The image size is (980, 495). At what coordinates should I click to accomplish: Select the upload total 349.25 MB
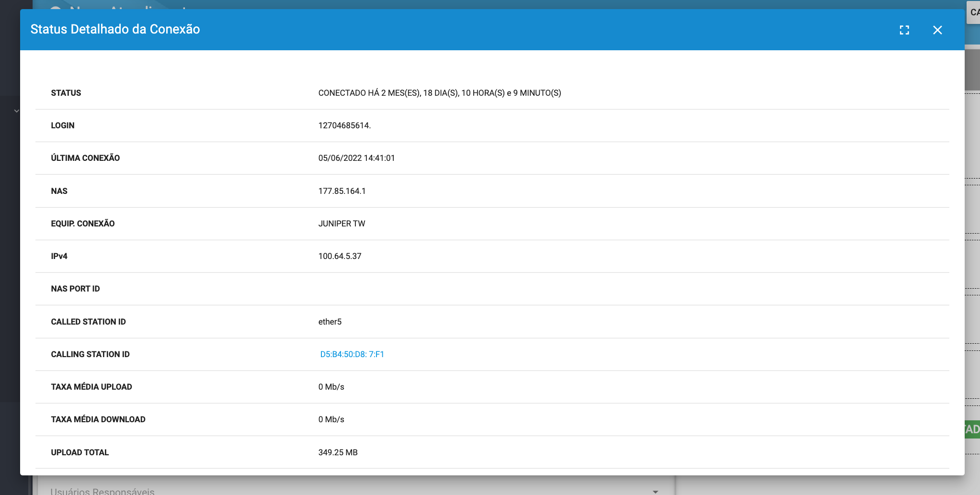[x=338, y=452]
